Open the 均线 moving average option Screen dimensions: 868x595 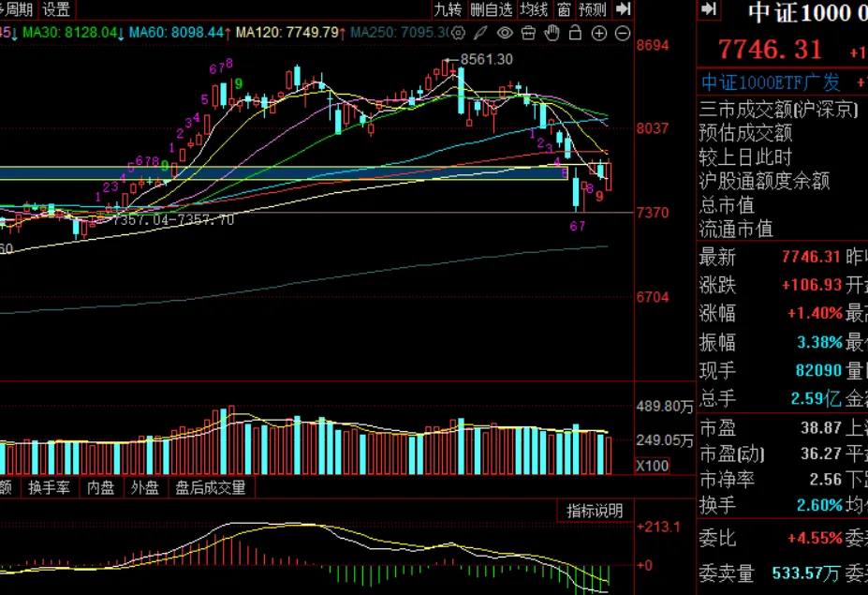click(x=535, y=8)
